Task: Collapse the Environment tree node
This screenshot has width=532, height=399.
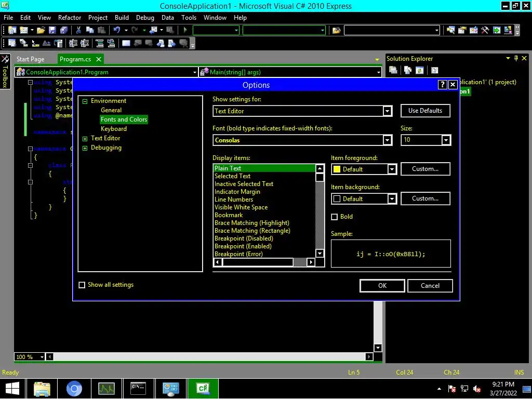Action: tap(85, 101)
